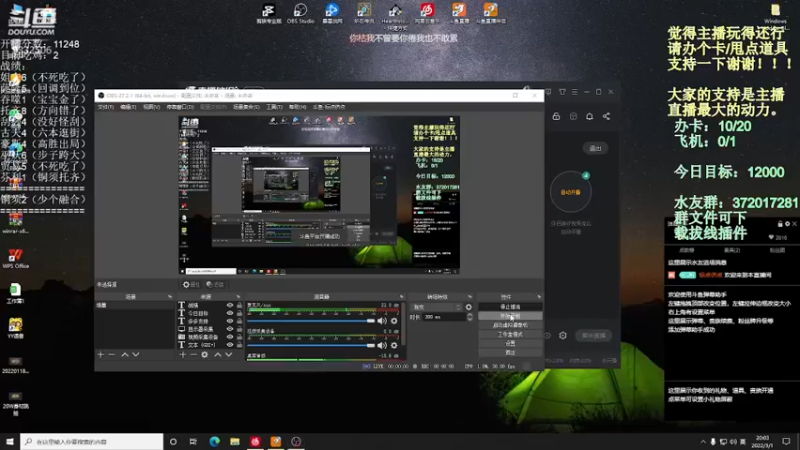Click bell notification icon in Douyu helper
Viewport: 800px width, 450px height.
[589, 116]
